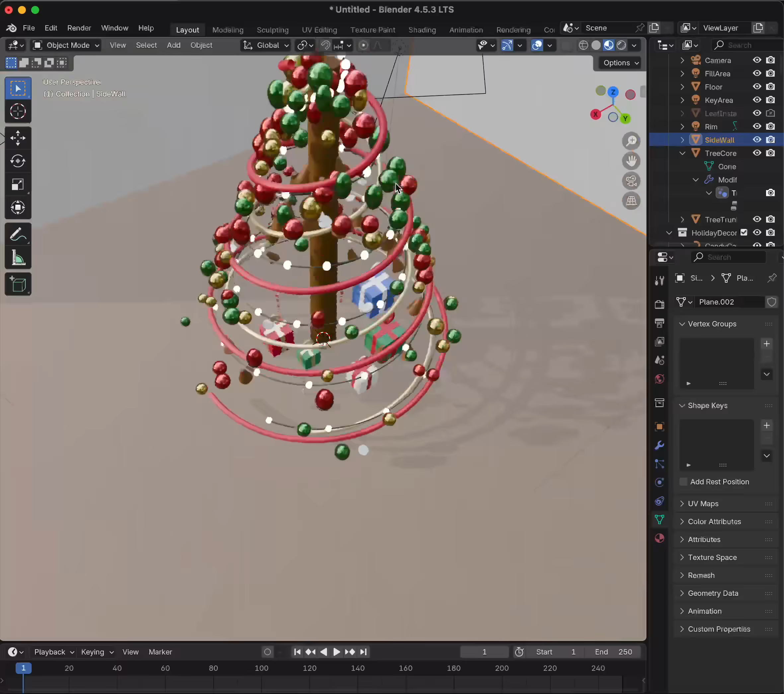Switch to the Shading workspace tab
This screenshot has height=694, width=784.
[422, 30]
